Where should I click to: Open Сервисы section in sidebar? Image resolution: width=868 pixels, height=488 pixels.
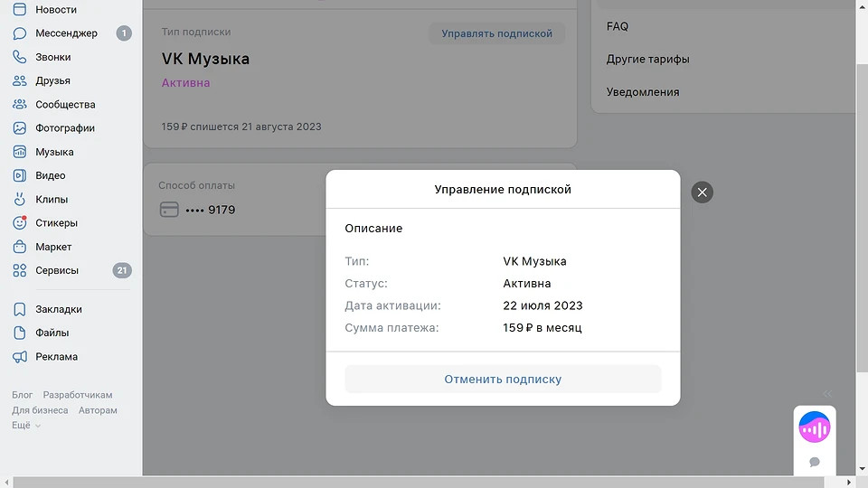click(56, 270)
